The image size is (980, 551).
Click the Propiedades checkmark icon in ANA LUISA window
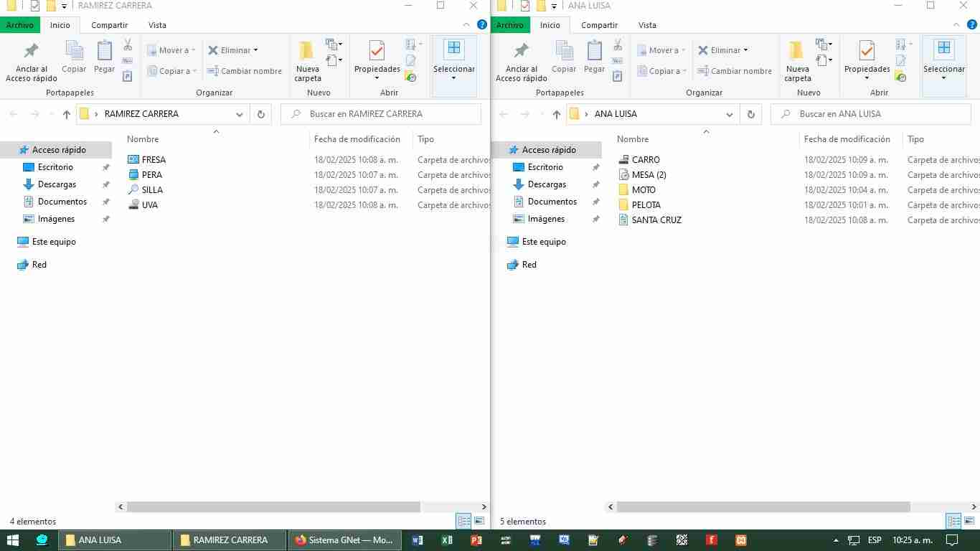coord(867,51)
